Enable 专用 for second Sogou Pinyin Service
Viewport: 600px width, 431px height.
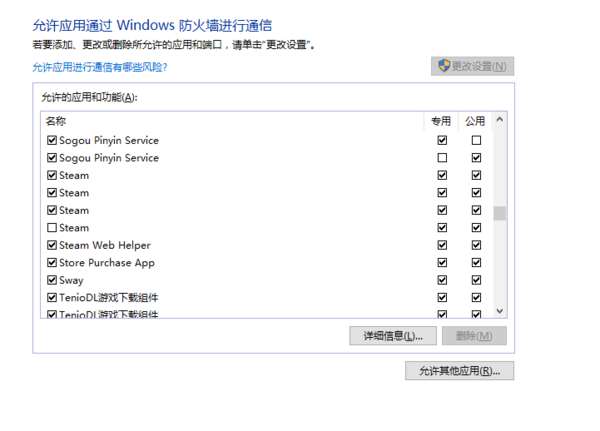442,158
